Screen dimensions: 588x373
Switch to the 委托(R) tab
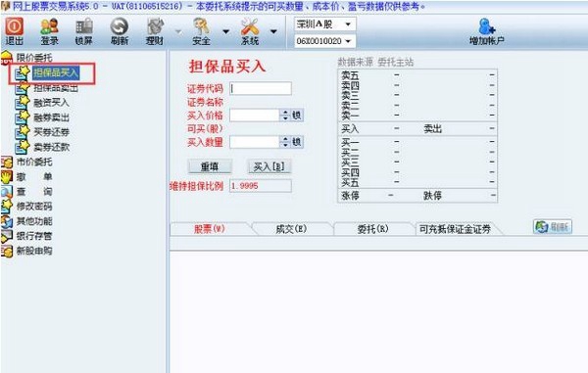[x=372, y=229]
